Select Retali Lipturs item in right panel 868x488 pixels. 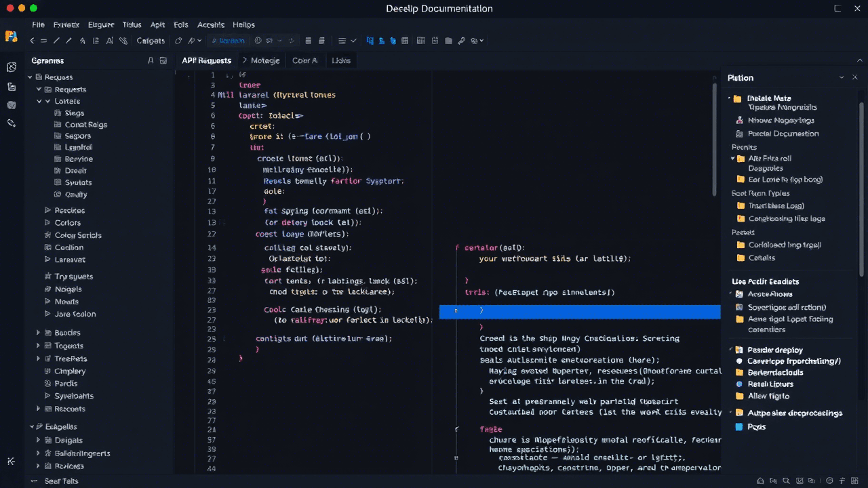point(770,384)
